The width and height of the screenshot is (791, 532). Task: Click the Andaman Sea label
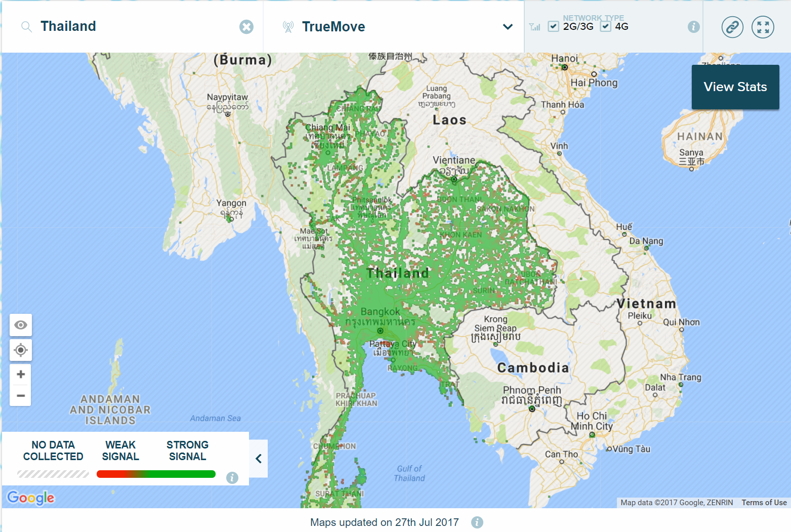pos(215,418)
